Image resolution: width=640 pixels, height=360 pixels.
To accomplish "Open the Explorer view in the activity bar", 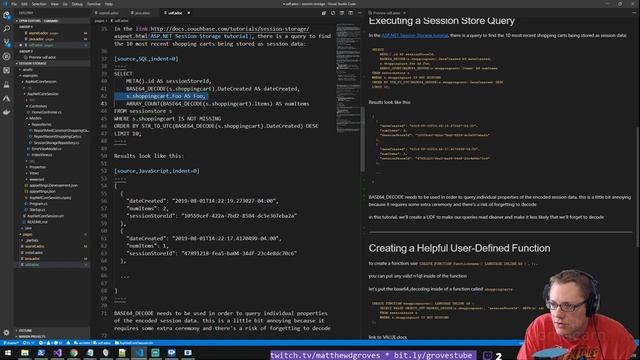I will pos(7,16).
